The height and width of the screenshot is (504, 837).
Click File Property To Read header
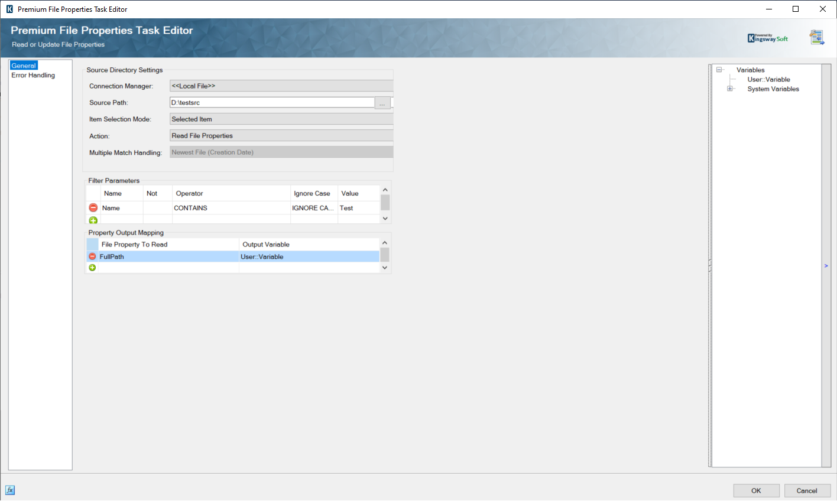(x=168, y=244)
